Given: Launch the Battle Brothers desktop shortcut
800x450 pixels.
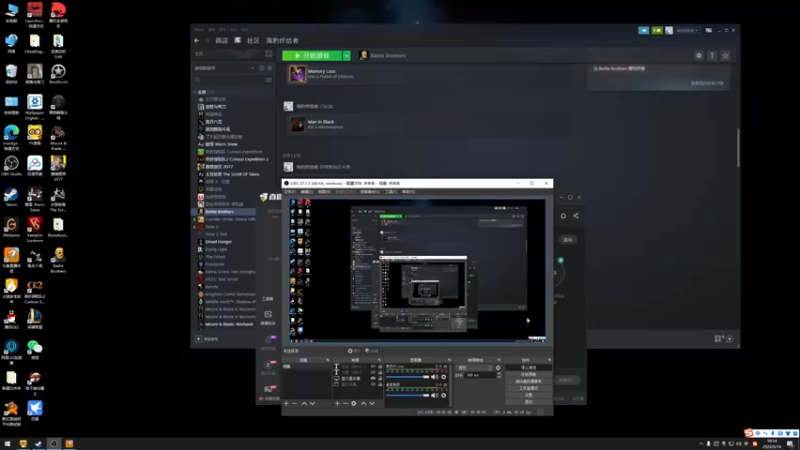Looking at the screenshot, I should pos(58,260).
